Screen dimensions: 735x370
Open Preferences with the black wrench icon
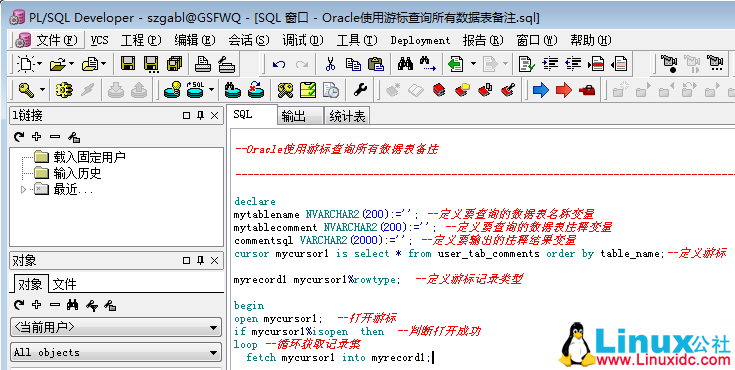pyautogui.click(x=360, y=90)
